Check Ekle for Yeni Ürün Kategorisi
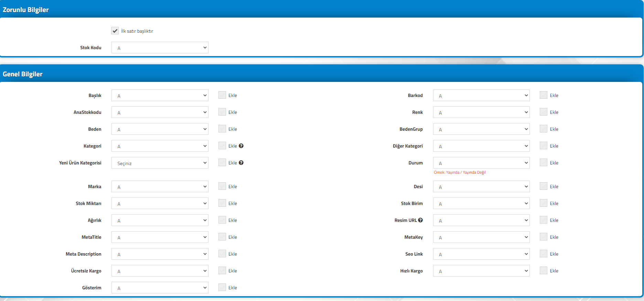The height and width of the screenshot is (301, 644). 222,162
